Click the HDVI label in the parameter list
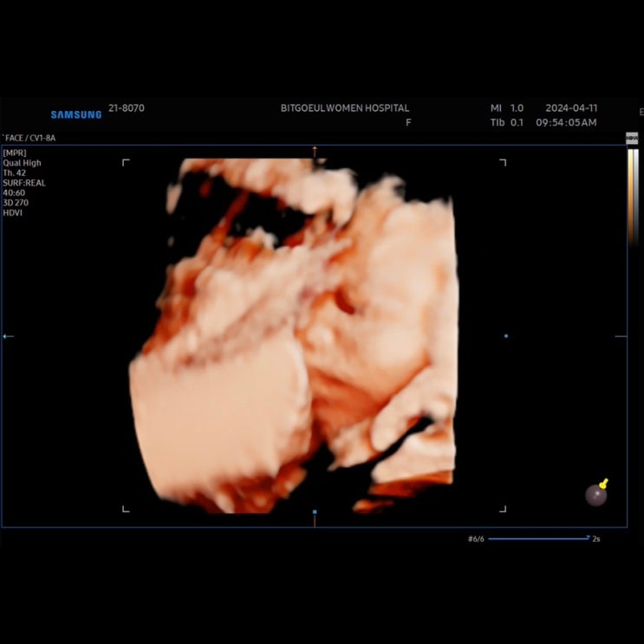 click(x=12, y=212)
